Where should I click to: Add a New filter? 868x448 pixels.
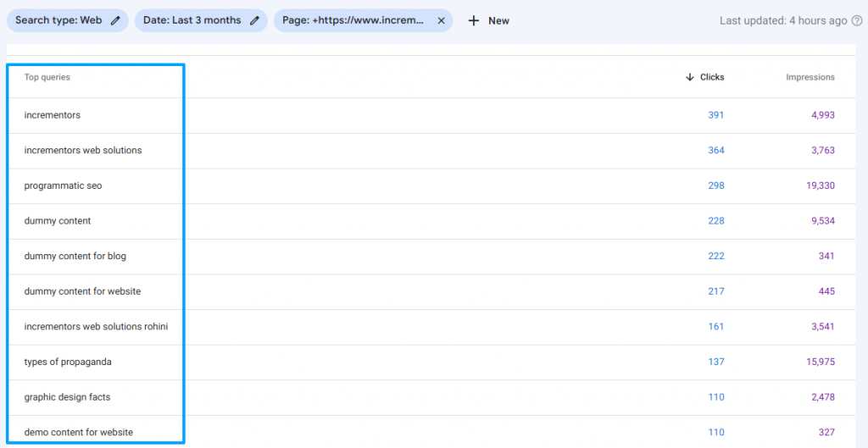[489, 20]
